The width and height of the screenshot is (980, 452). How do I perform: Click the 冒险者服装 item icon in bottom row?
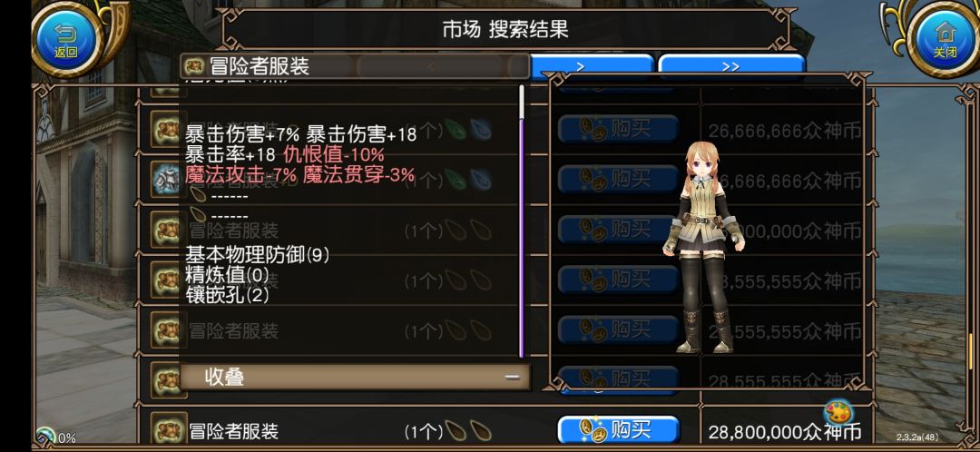coord(168,429)
